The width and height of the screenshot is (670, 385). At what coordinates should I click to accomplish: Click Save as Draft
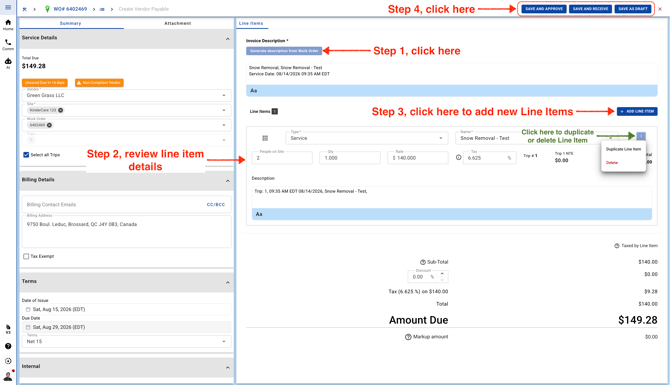633,9
